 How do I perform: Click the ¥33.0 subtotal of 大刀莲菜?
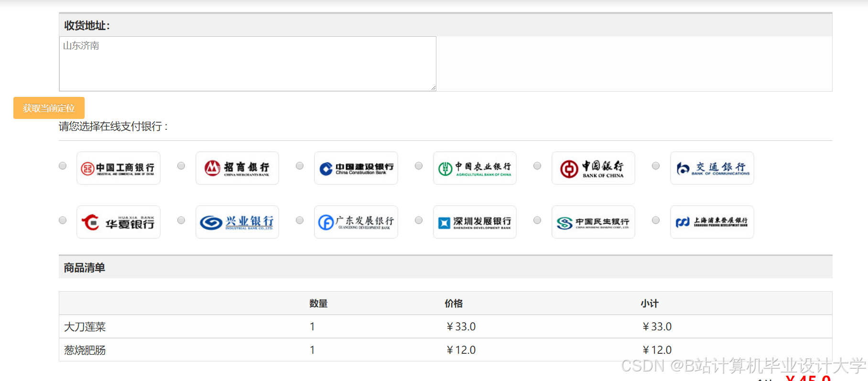657,327
